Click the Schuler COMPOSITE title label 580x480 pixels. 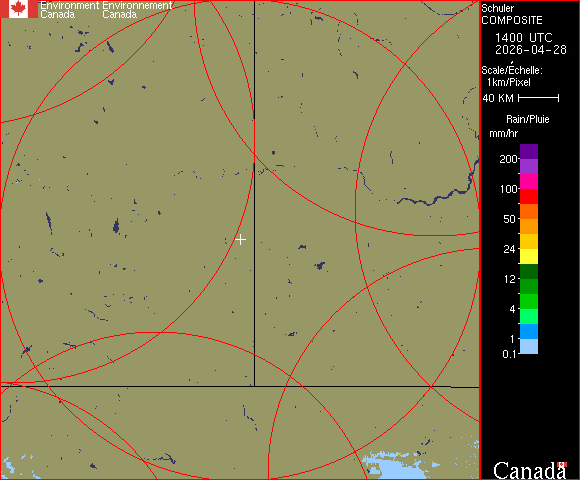click(x=512, y=14)
